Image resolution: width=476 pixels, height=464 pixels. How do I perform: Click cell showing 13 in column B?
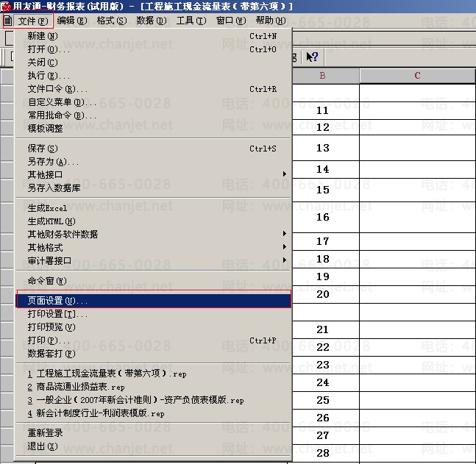325,148
